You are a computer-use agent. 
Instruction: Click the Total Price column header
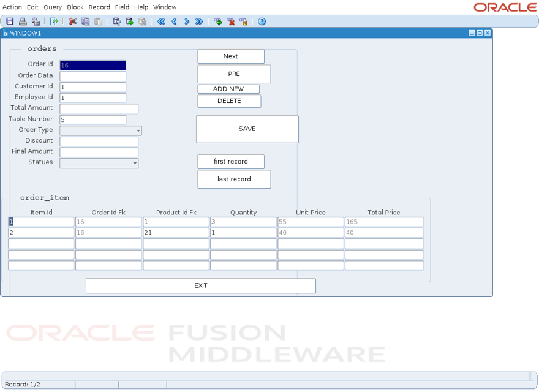tap(384, 212)
